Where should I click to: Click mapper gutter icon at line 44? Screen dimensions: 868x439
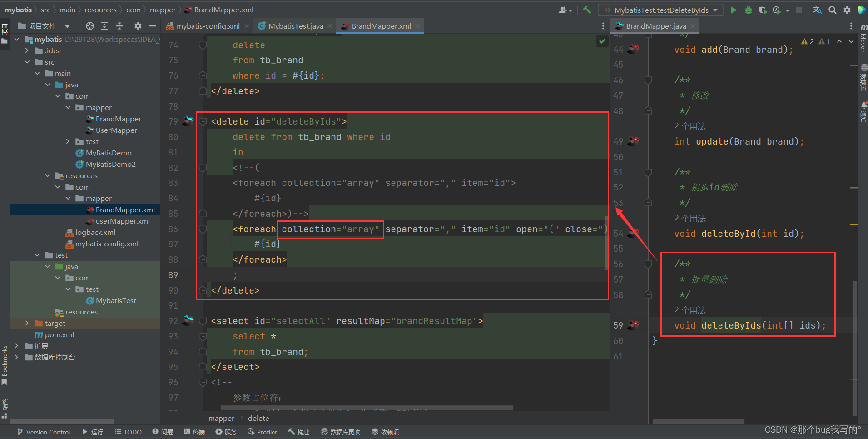pos(633,49)
